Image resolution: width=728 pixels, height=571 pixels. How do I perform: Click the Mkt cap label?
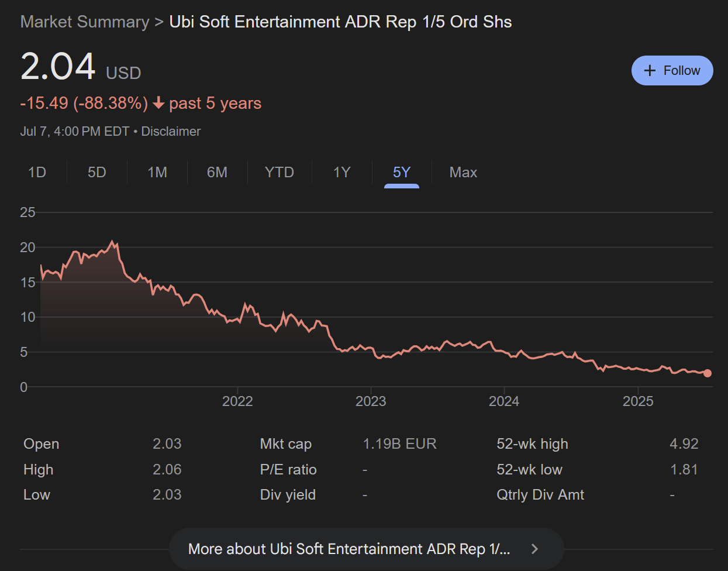coord(286,444)
